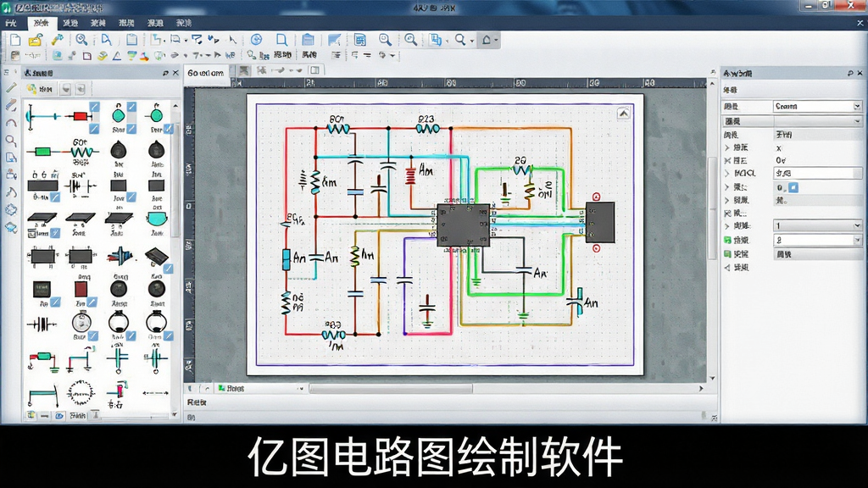This screenshot has height=488, width=868.
Task: Click the blue clipboard icon in toolbar
Action: click(308, 39)
